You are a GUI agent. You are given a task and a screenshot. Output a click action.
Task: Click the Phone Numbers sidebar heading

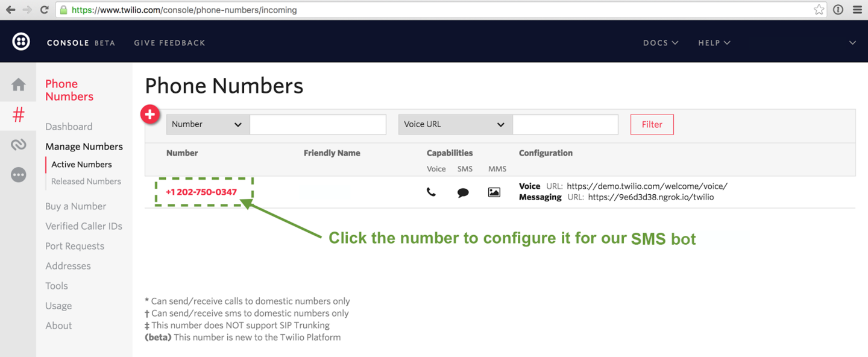point(69,90)
